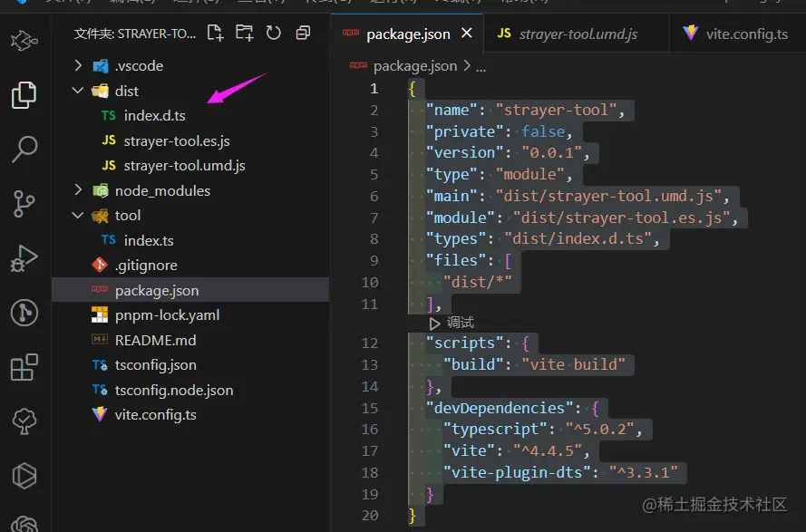Click the explorer folder title STRAYER-TO...
Image resolution: width=806 pixels, height=532 pixels.
tap(135, 34)
